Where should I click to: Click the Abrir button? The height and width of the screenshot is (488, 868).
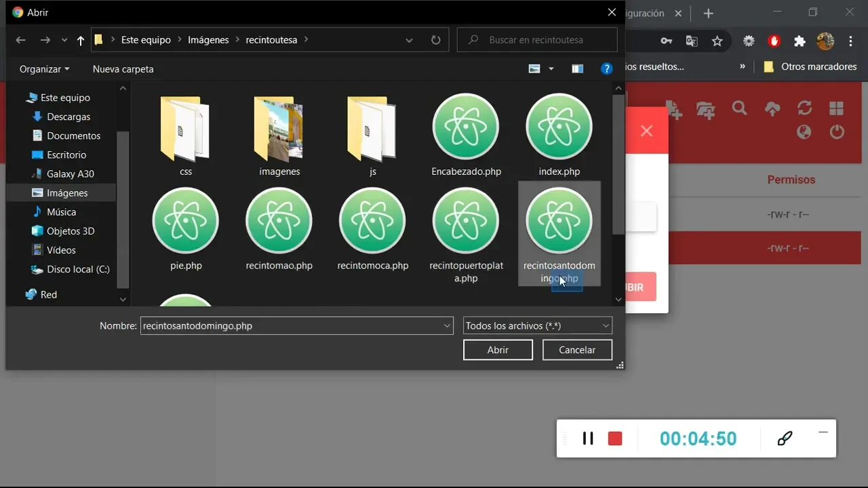tap(498, 350)
